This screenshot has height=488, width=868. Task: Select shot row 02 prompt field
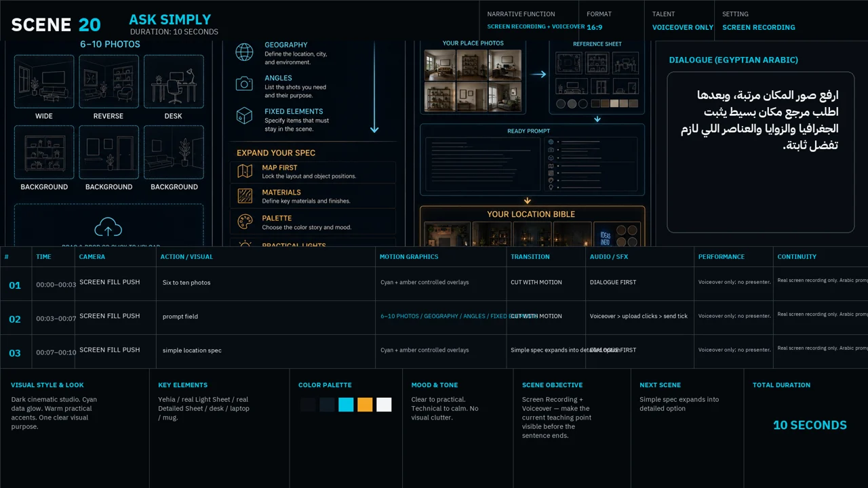pyautogui.click(x=434, y=317)
